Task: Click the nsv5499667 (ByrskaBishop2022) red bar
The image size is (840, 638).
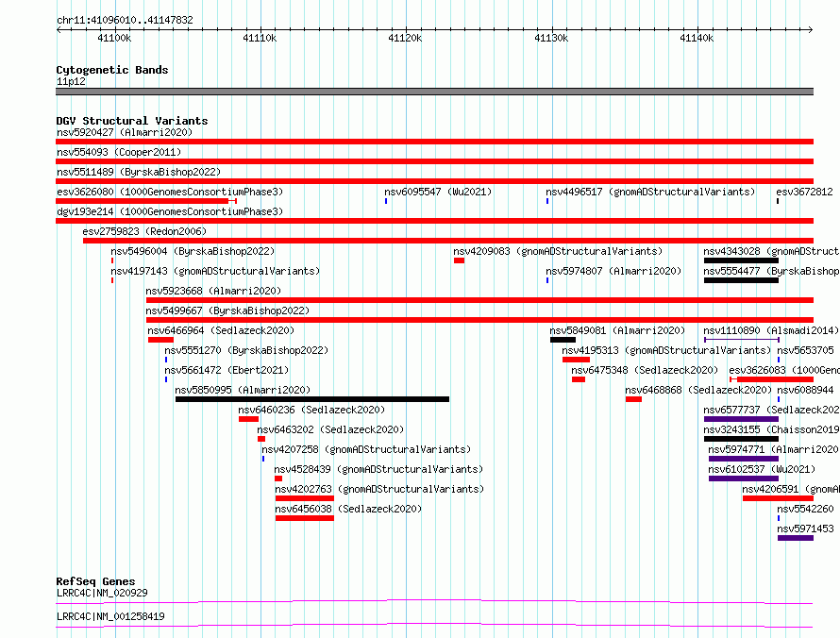Action: 480,320
